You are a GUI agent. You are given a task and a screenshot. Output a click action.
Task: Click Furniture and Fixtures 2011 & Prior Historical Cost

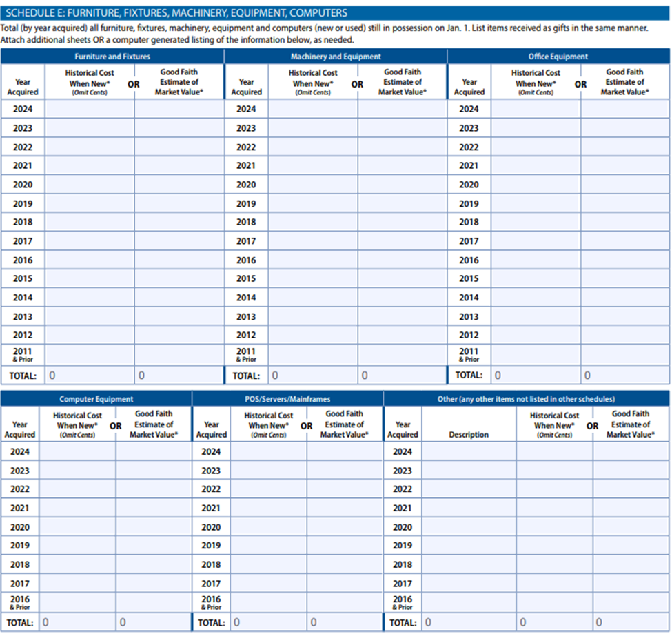90,355
